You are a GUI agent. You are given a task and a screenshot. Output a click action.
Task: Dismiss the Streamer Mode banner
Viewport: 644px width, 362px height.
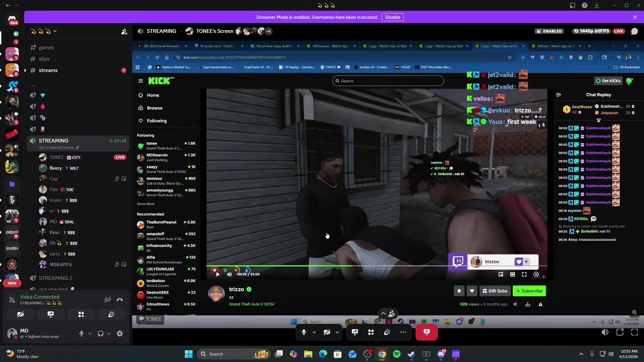coord(635,17)
